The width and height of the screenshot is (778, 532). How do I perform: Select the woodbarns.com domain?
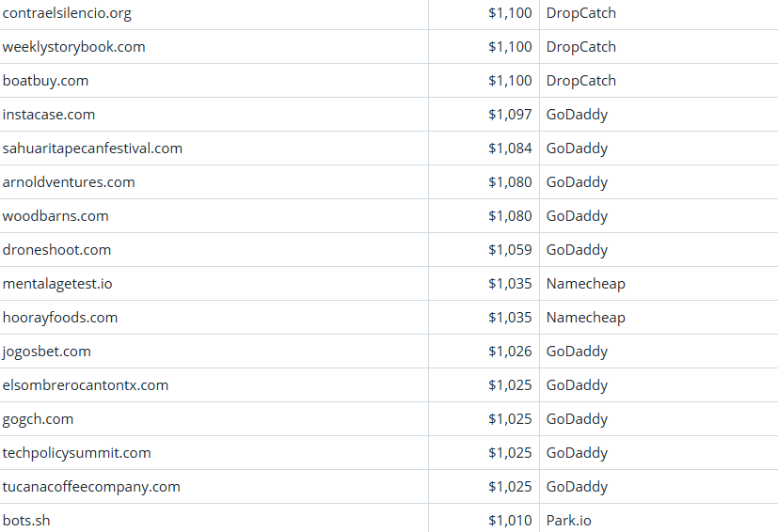click(x=56, y=216)
